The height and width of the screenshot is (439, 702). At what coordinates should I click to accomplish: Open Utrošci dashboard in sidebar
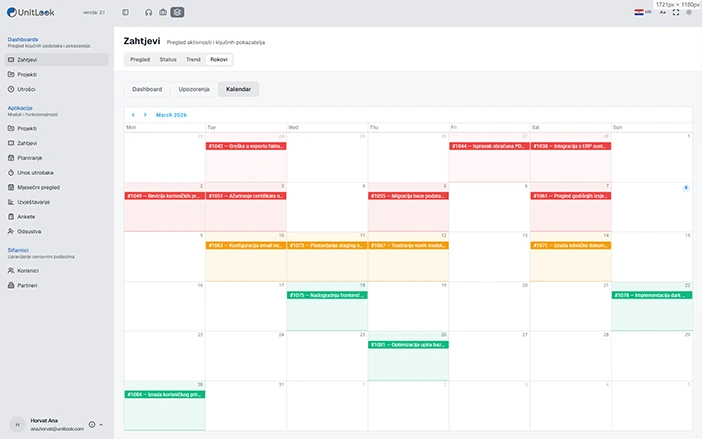pos(57,89)
